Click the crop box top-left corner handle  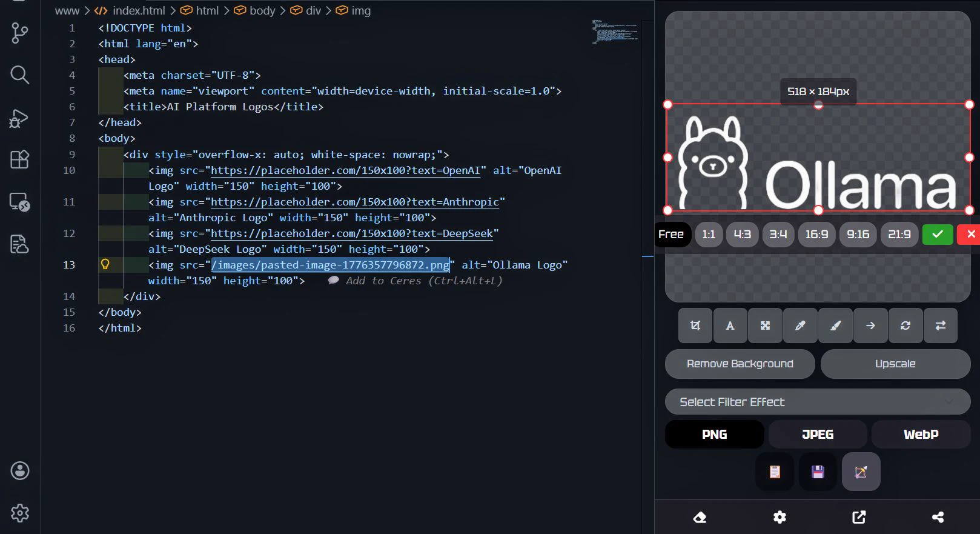pos(668,104)
